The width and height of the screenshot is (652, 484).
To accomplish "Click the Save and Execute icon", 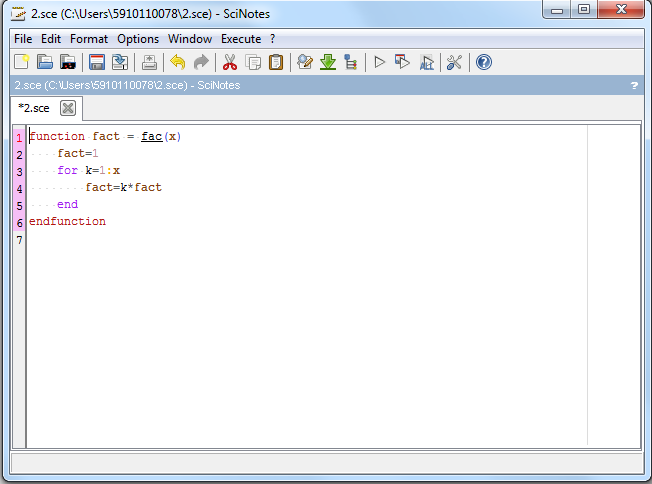I will click(x=402, y=62).
